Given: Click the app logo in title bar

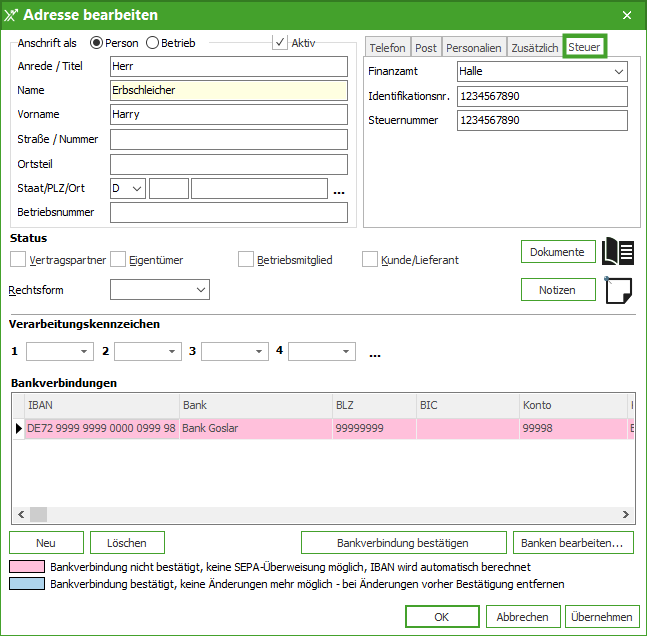Looking at the screenshot, I should [x=11, y=15].
